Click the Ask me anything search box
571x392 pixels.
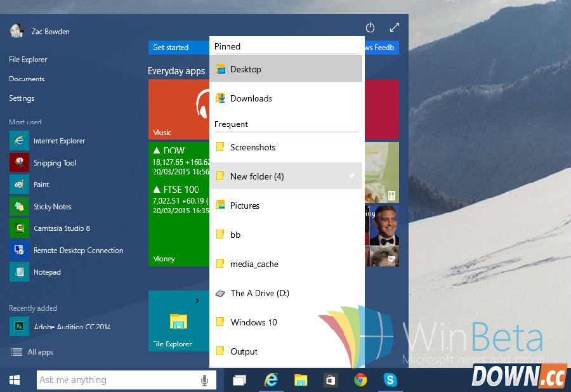click(117, 380)
